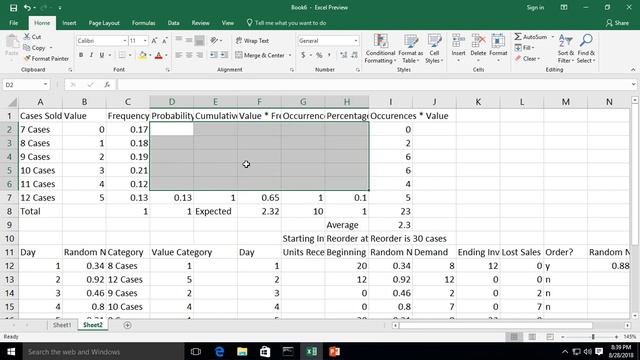Click the Borders icon
The image size is (640, 360).
(122, 55)
